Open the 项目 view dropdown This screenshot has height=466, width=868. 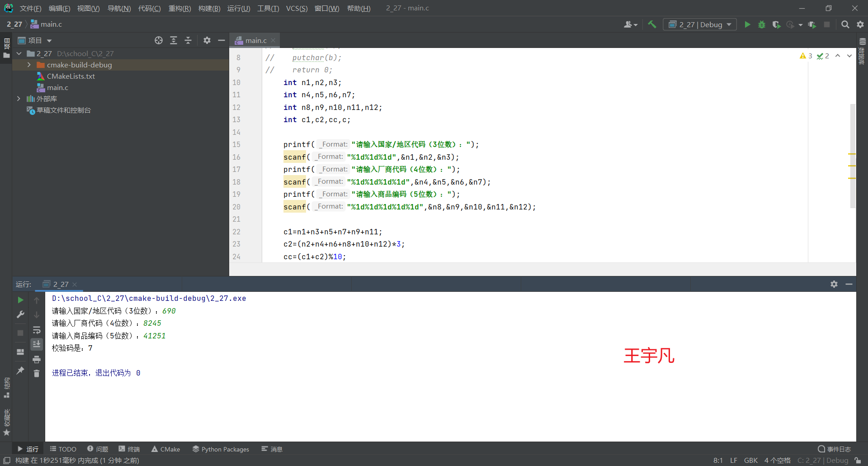[35, 40]
